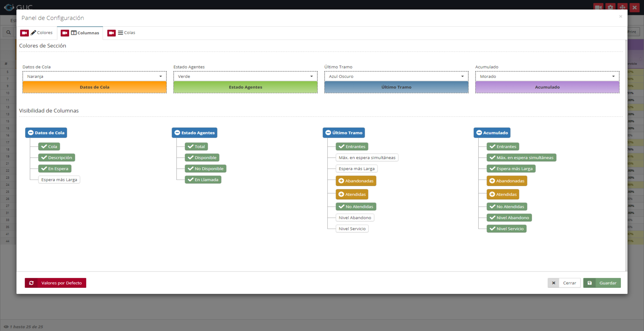Image resolution: width=644 pixels, height=331 pixels.
Task: Open the Datos de Cola color dropdown
Action: 94,76
